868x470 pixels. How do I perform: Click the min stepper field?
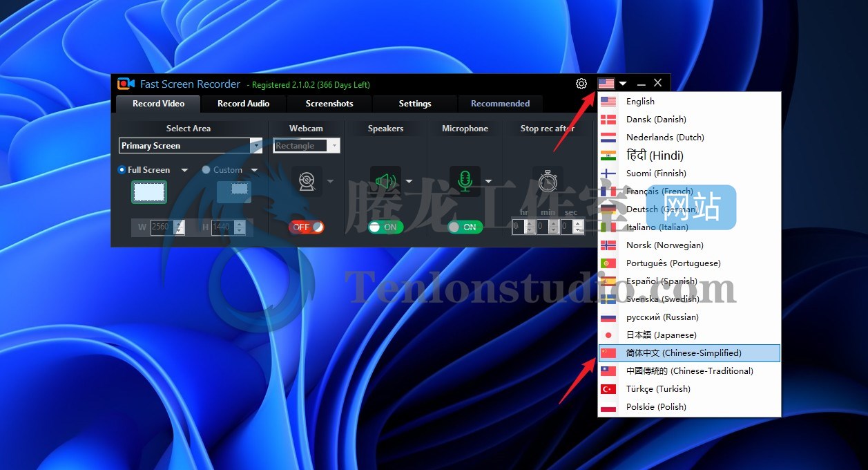pyautogui.click(x=548, y=226)
